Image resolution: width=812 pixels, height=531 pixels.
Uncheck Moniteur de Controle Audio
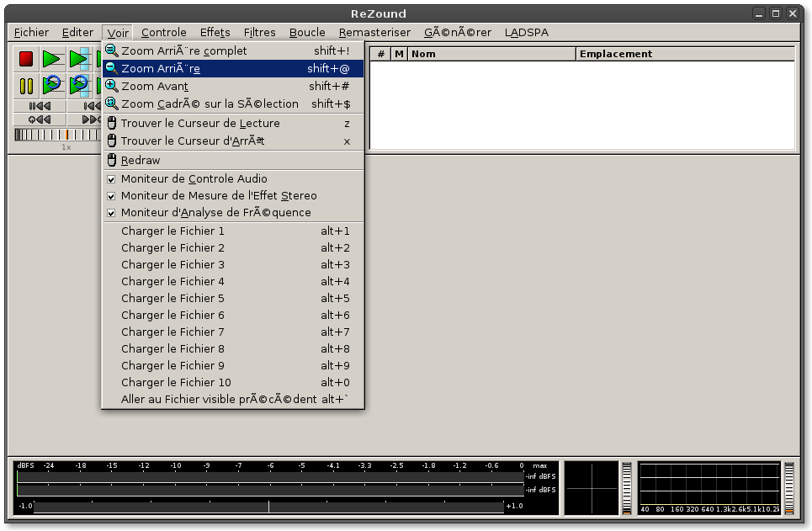[x=111, y=179]
